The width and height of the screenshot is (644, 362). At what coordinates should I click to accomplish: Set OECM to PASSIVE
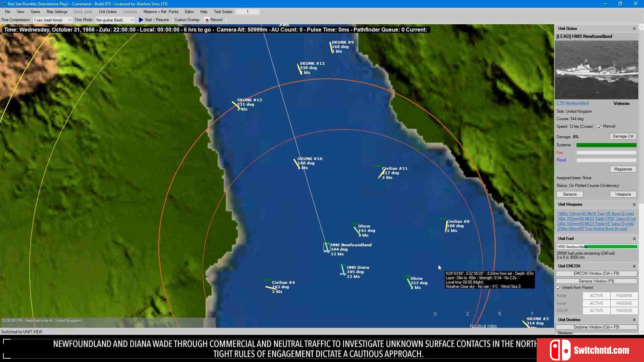(624, 311)
